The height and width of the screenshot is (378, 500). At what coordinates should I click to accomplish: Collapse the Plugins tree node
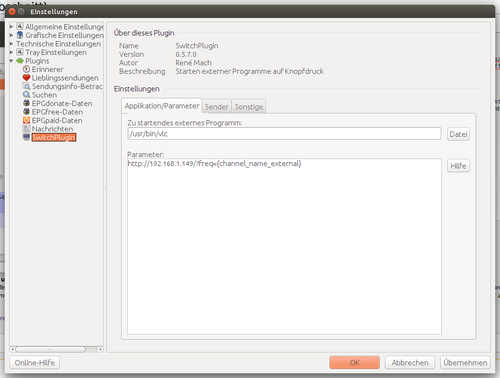[11, 61]
